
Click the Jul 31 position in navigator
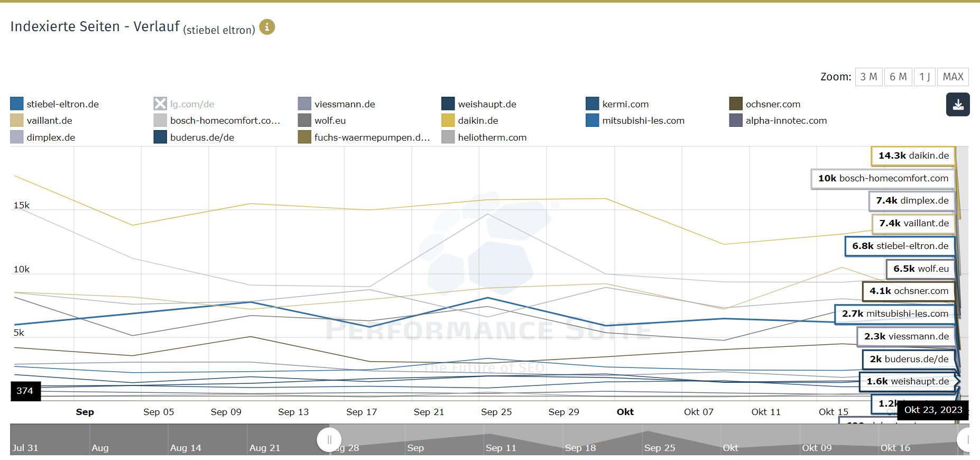click(x=25, y=448)
